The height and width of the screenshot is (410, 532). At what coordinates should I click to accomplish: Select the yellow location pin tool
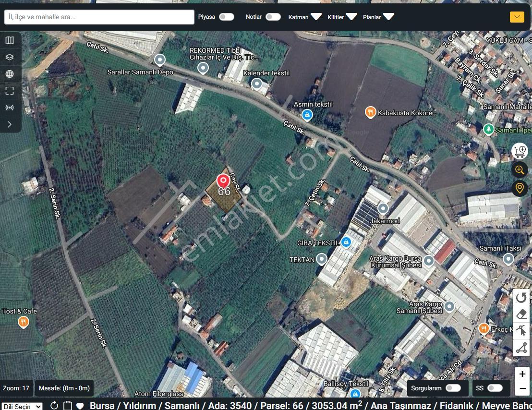click(520, 188)
